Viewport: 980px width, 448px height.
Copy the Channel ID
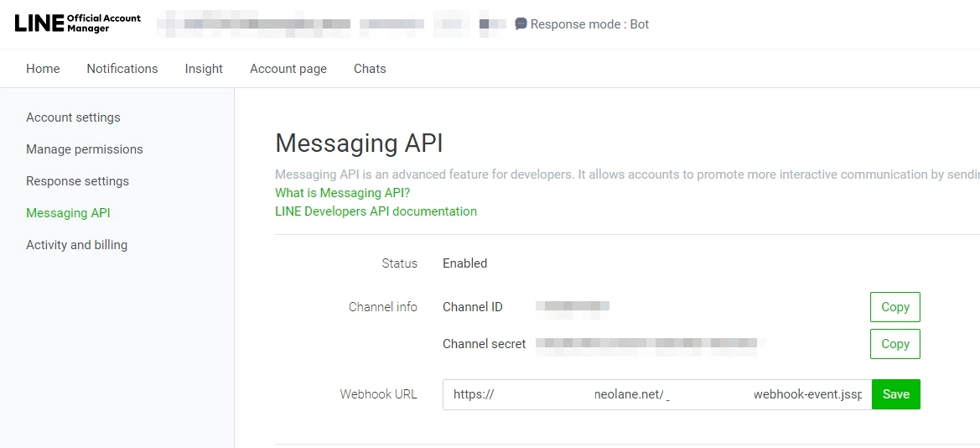pos(895,307)
